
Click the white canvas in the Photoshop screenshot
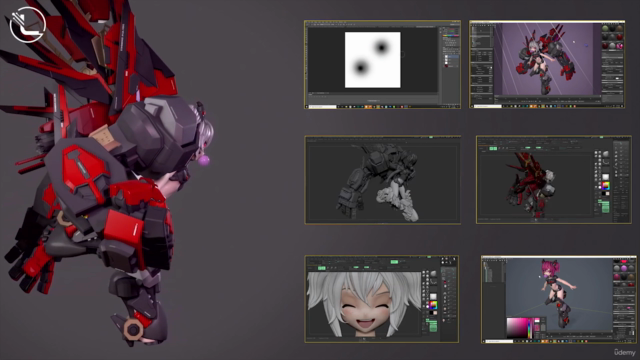click(x=373, y=60)
